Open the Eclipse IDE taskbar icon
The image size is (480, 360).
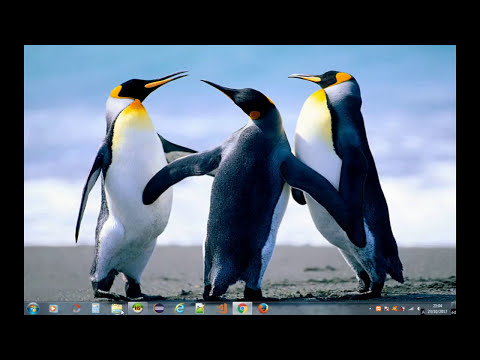pyautogui.click(x=159, y=308)
